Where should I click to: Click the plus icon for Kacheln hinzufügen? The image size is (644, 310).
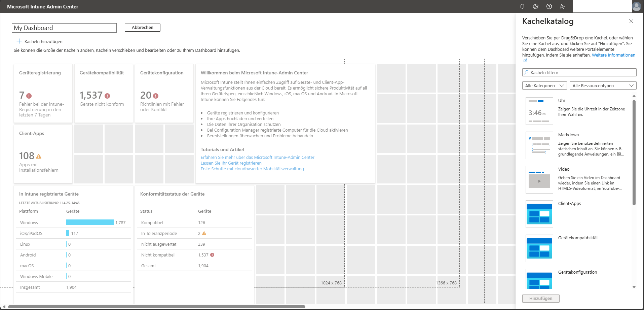[19, 41]
